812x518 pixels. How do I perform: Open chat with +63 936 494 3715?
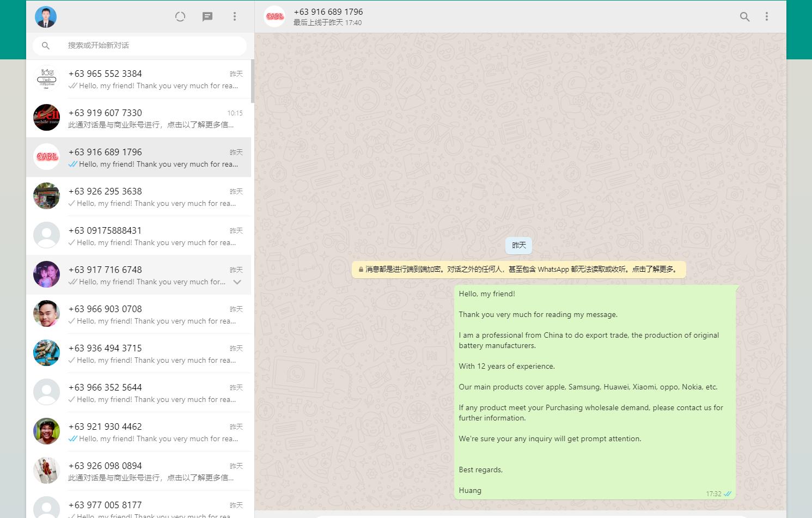click(139, 354)
